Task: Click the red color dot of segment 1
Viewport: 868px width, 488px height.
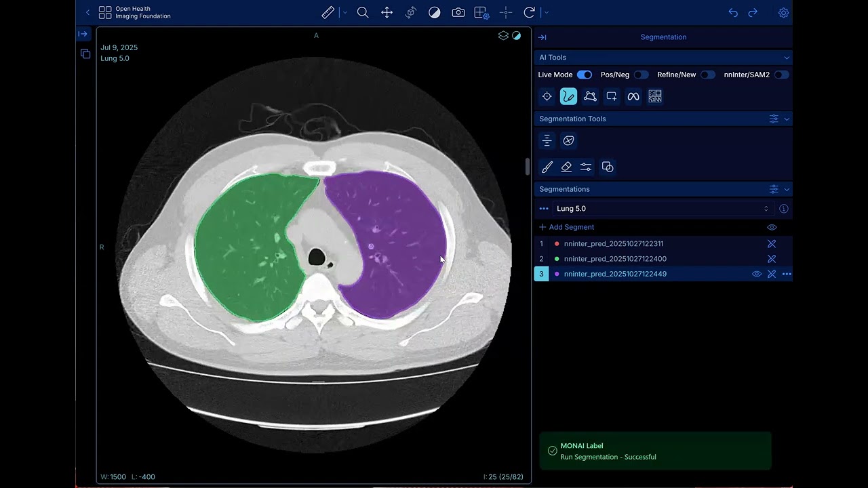Action: tap(557, 244)
